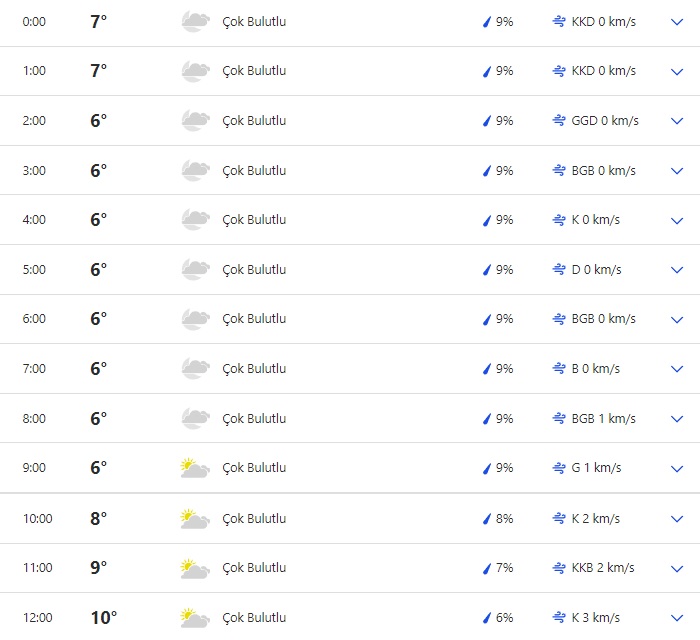Expand the 1:00 forecast row chevron
Screen dimensions: 700x640
tap(677, 71)
